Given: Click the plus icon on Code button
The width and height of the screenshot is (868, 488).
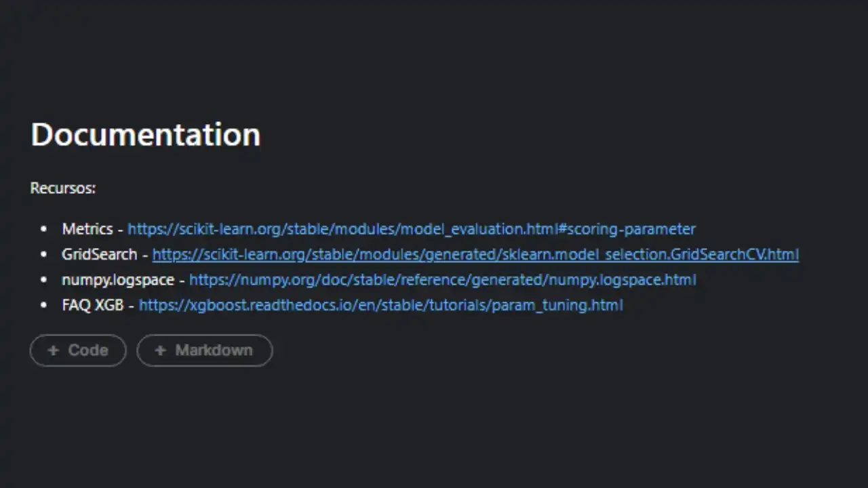Looking at the screenshot, I should (53, 350).
